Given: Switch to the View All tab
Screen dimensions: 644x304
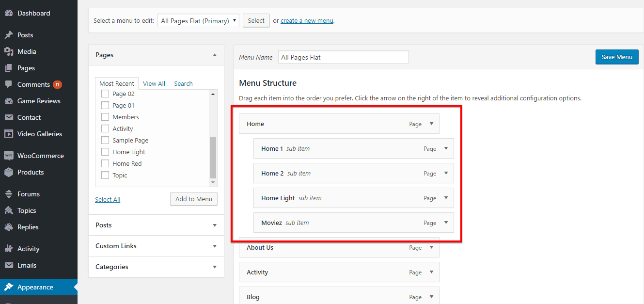Looking at the screenshot, I should click(154, 83).
